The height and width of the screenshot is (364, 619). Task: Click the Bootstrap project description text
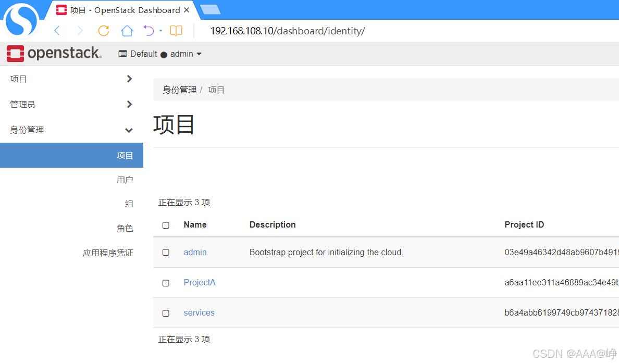pyautogui.click(x=327, y=253)
